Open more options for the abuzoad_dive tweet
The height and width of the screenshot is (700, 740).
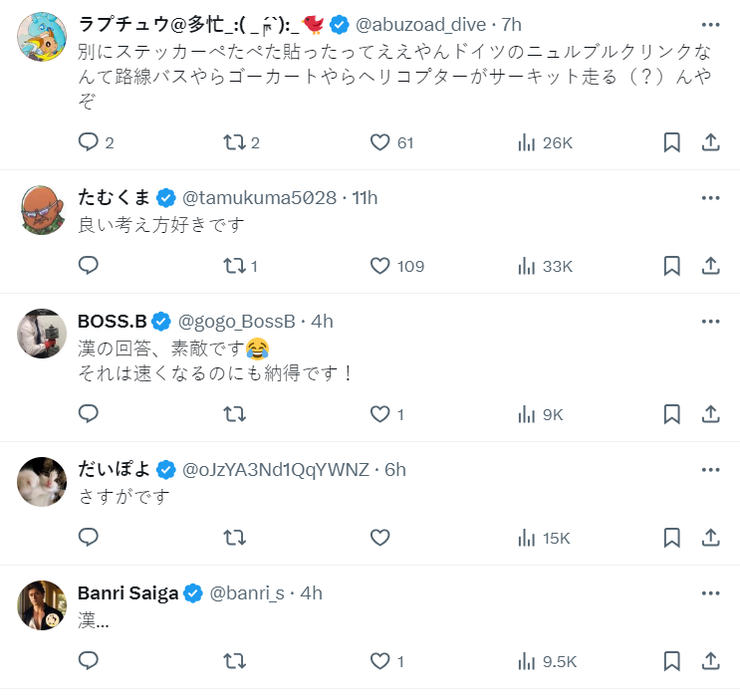[710, 24]
